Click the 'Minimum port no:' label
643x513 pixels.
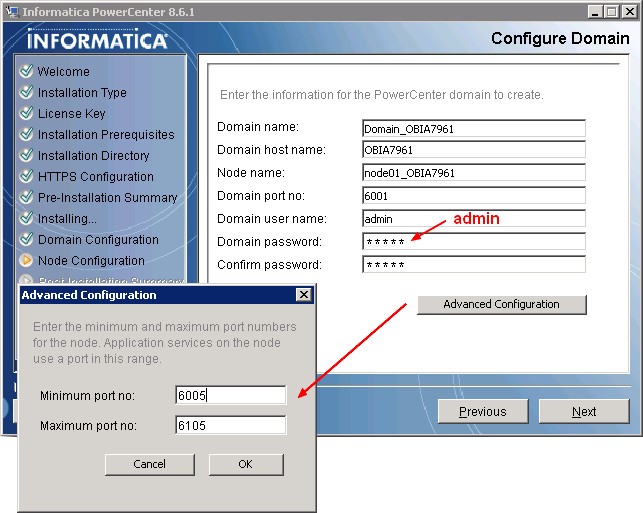[87, 396]
